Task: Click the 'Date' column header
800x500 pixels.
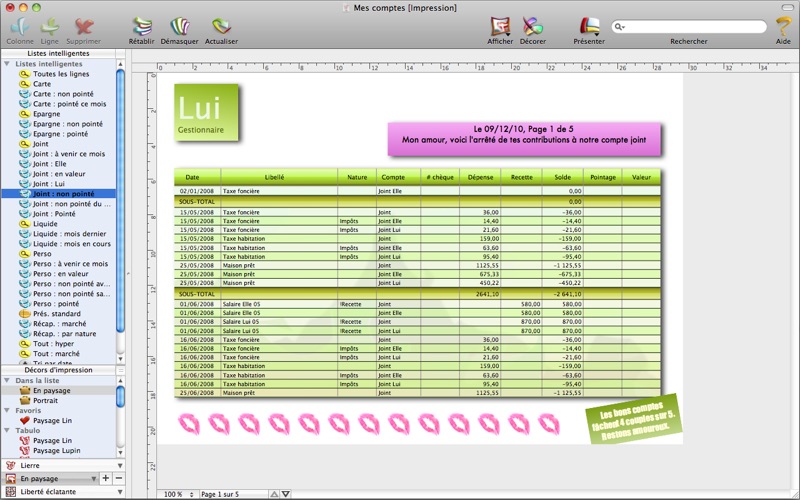Action: [197, 178]
